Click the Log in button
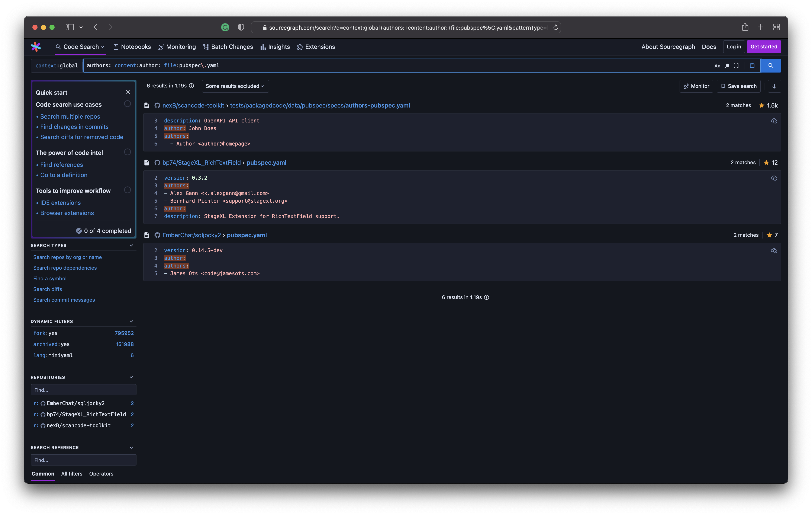Viewport: 812px width, 515px height. point(734,47)
